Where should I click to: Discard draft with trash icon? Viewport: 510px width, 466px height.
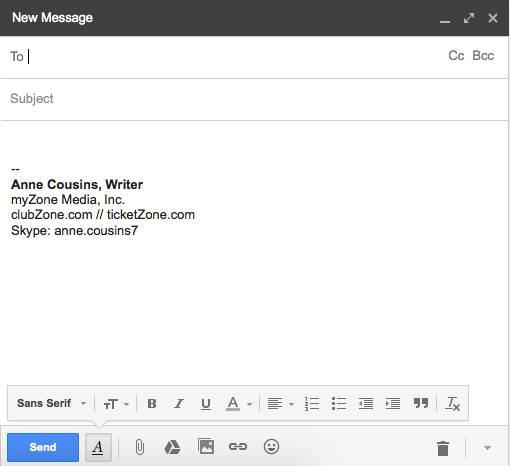(443, 448)
